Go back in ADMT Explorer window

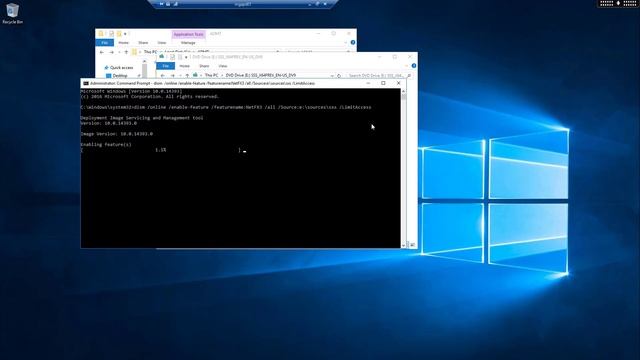(x=102, y=52)
